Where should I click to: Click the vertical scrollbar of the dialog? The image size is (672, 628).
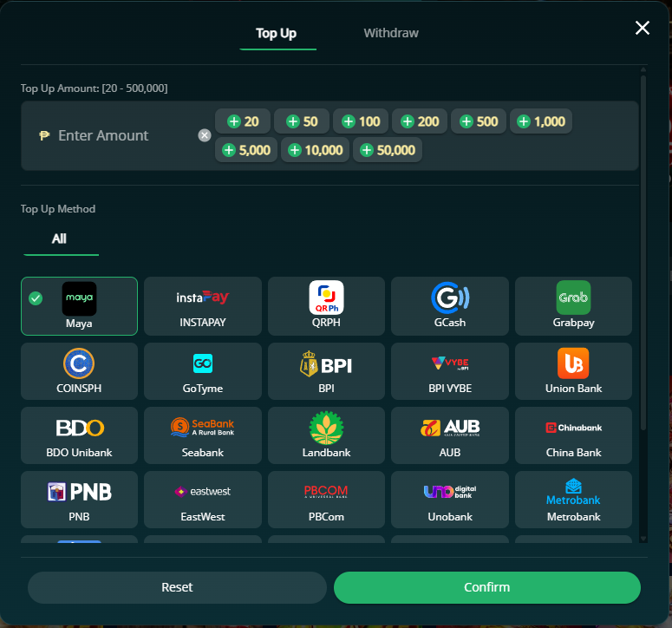643,253
